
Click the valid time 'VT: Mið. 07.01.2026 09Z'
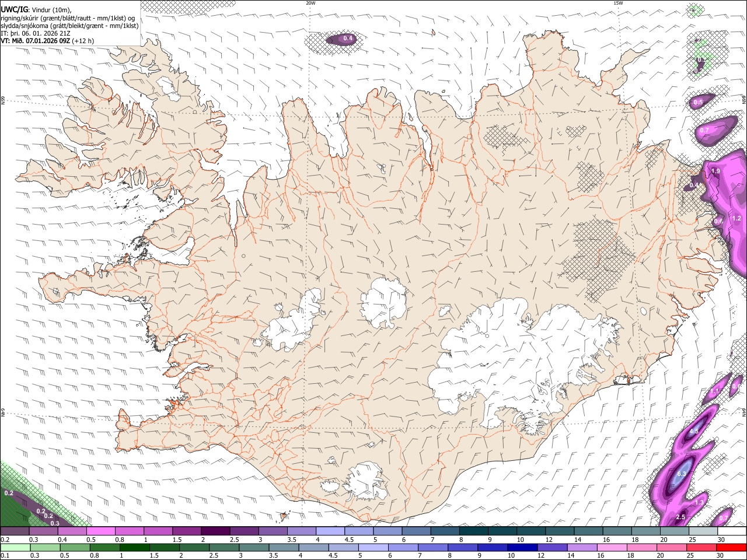pos(36,41)
